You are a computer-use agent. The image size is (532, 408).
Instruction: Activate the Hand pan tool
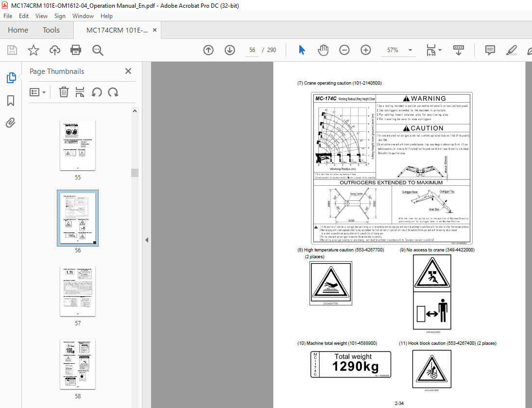pos(323,50)
